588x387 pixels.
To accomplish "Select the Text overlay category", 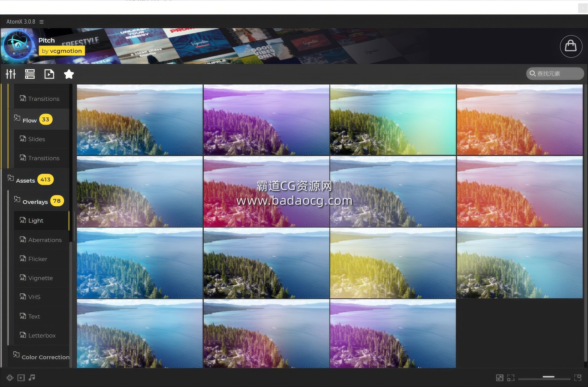I will click(42, 316).
